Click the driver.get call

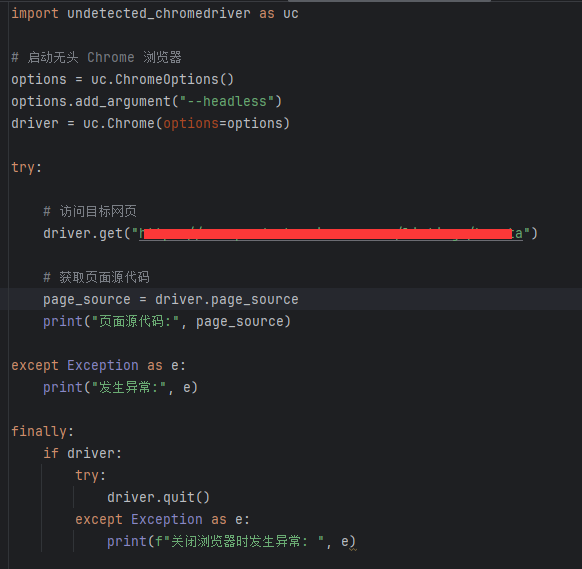click(x=290, y=233)
